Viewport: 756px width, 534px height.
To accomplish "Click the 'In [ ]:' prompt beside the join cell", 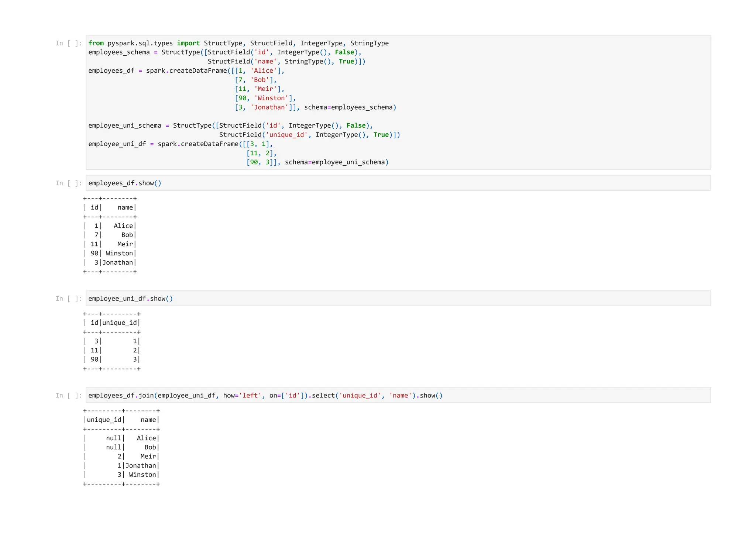I will (x=69, y=395).
